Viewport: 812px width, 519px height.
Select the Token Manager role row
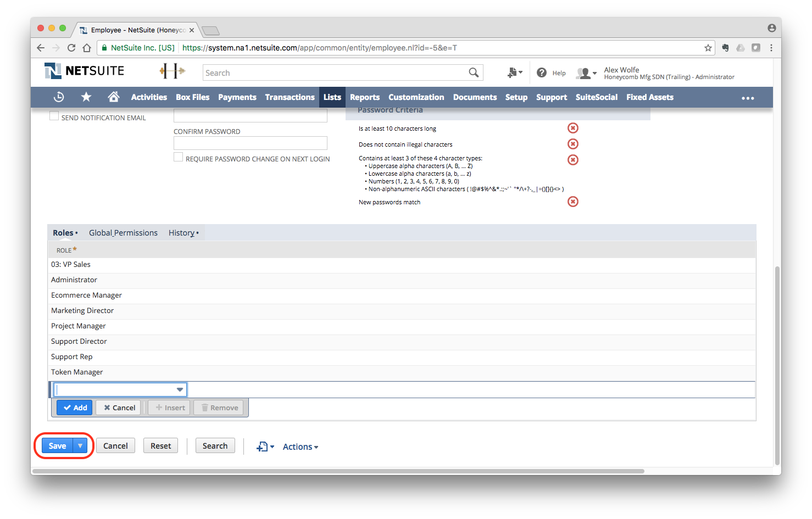402,372
